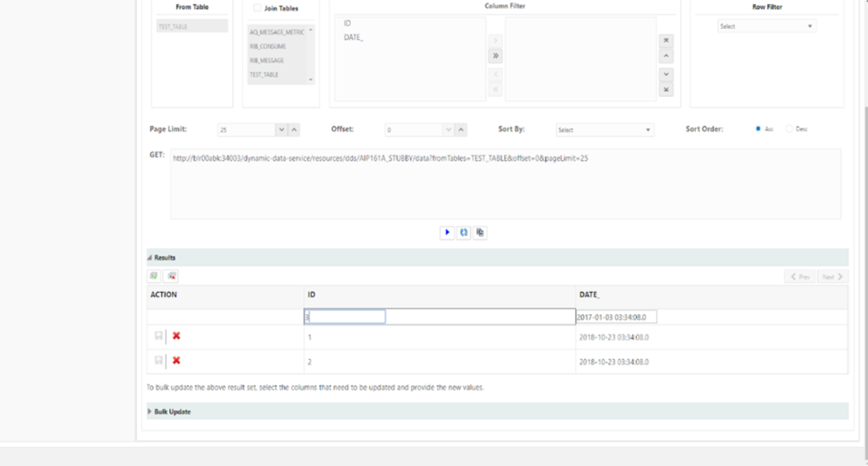868x466 pixels.
Task: Focus the new row ID input field
Action: [x=345, y=317]
